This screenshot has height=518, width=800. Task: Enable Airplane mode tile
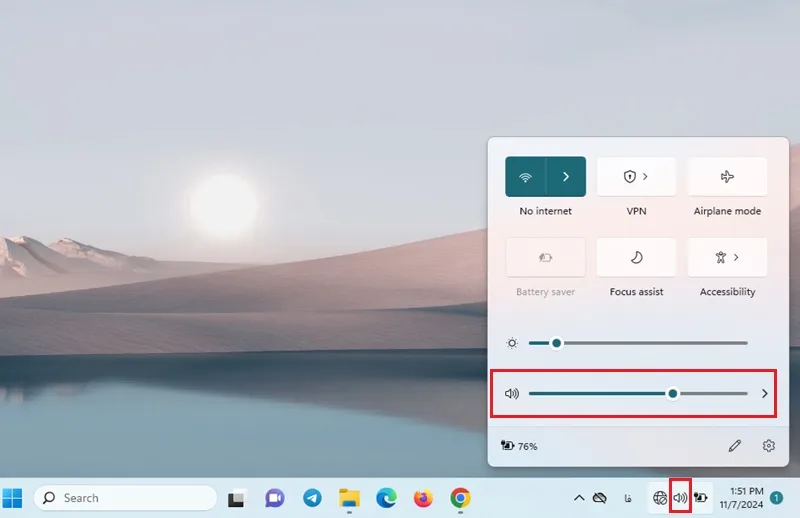pyautogui.click(x=727, y=177)
